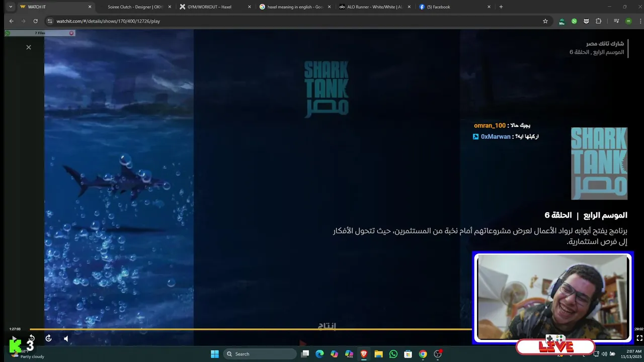Switch to the Soiree Clutch tab
The image size is (644, 362).
(x=135, y=7)
